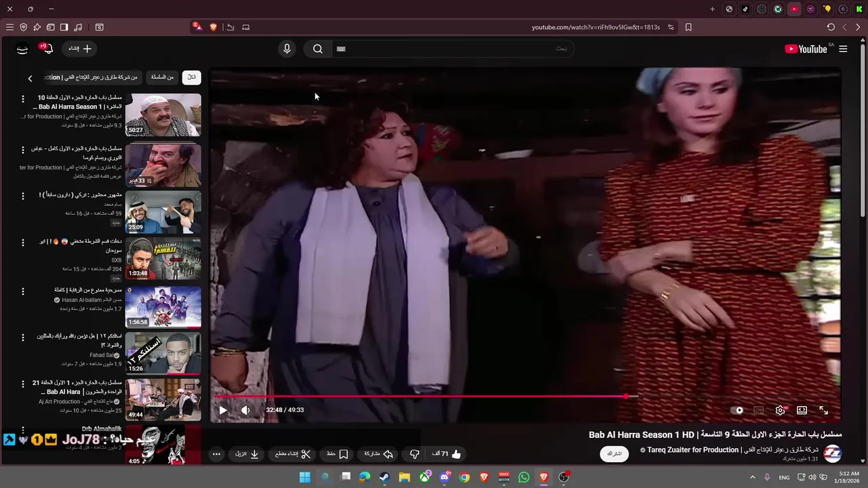The image size is (868, 488).
Task: Open the 25:09 video thumbnail
Action: [163, 212]
